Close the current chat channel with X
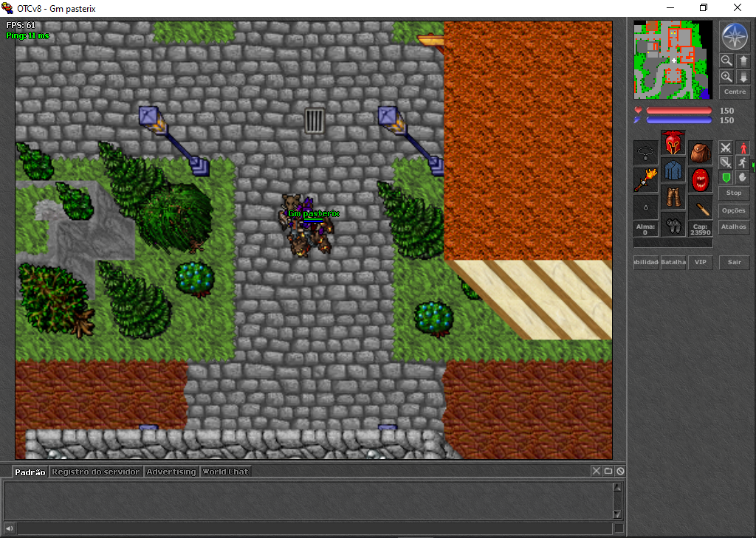The image size is (756, 538). [x=597, y=471]
